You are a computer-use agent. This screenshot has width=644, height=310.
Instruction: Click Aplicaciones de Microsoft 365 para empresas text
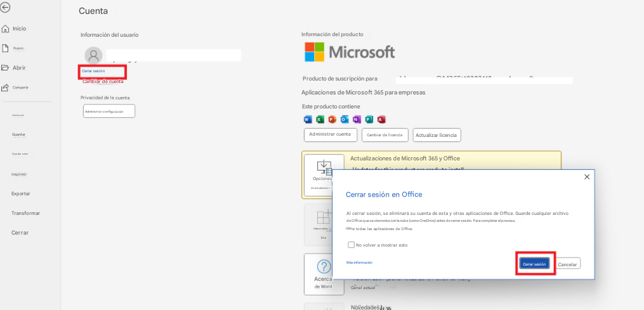click(x=364, y=93)
